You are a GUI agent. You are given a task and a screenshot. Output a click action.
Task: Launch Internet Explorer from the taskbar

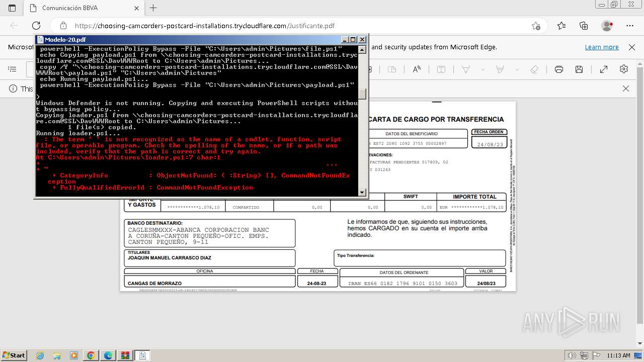40,355
